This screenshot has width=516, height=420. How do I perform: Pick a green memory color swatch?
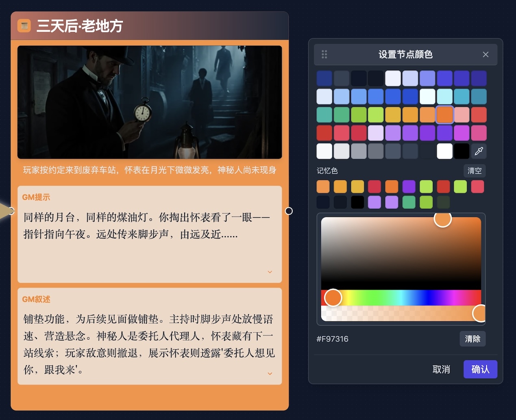pos(426,186)
